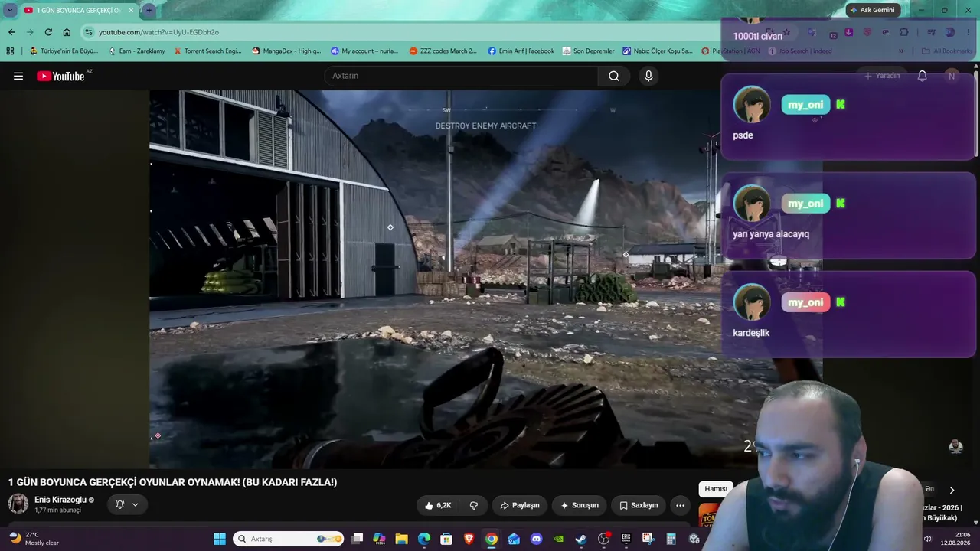Viewport: 980px width, 551px height.
Task: Open Türkiye'nin En Büyü... bookmark
Action: click(x=64, y=51)
